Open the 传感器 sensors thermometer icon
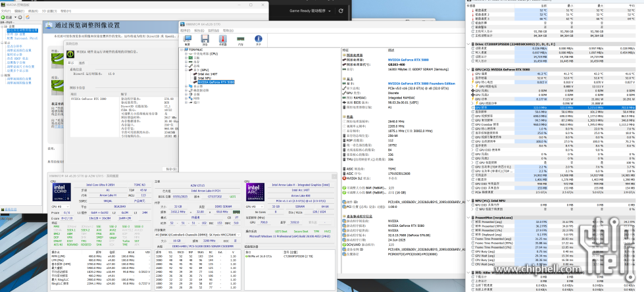644x292 pixels. click(x=222, y=39)
